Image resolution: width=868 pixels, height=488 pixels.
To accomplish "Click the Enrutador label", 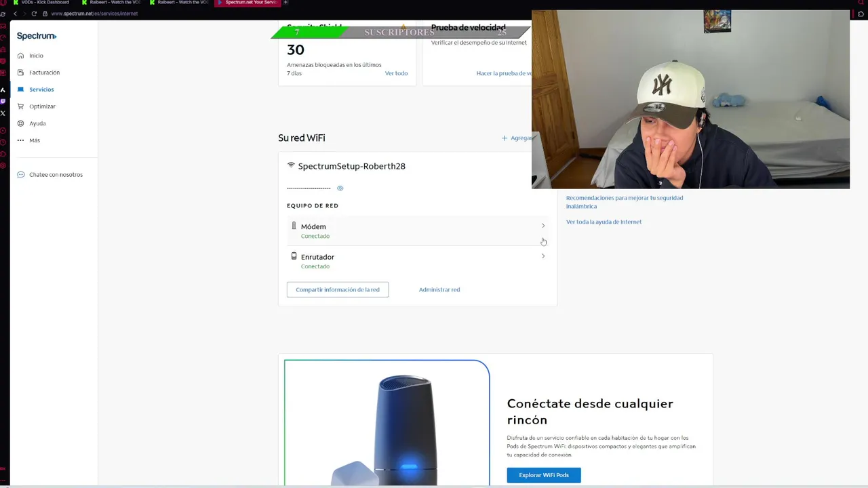I will [317, 257].
